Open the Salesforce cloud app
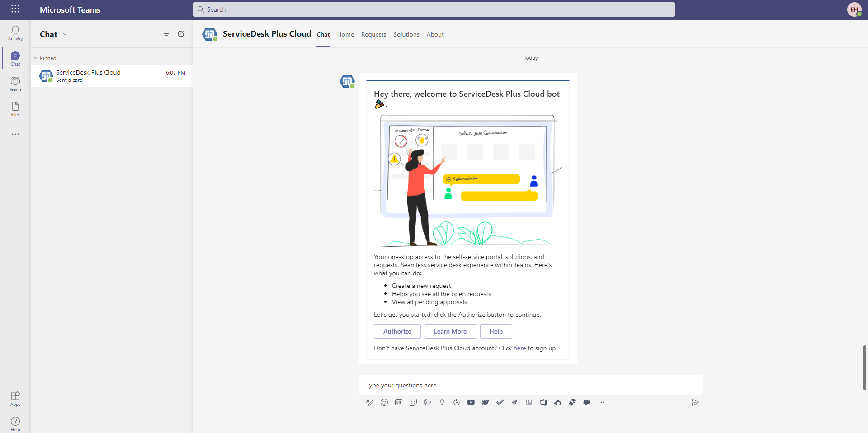 587,402
